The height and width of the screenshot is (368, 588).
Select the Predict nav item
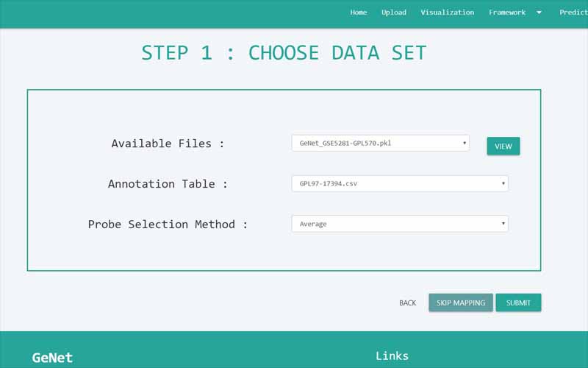click(573, 13)
